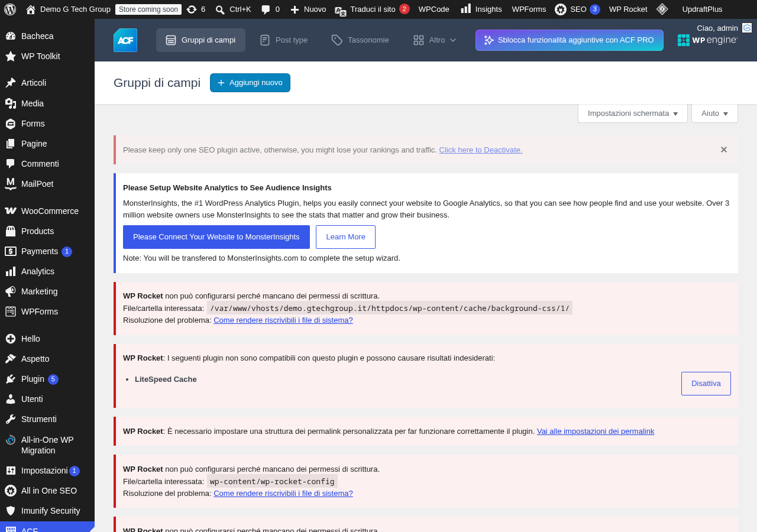Click the diamond icon before UpdraftPlus
This screenshot has height=532, width=757.
click(662, 9)
